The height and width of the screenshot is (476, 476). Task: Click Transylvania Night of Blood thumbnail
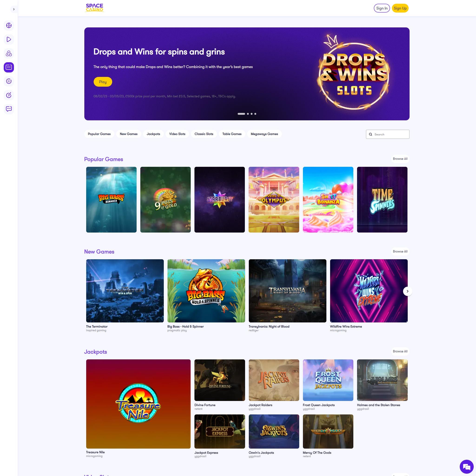click(287, 291)
